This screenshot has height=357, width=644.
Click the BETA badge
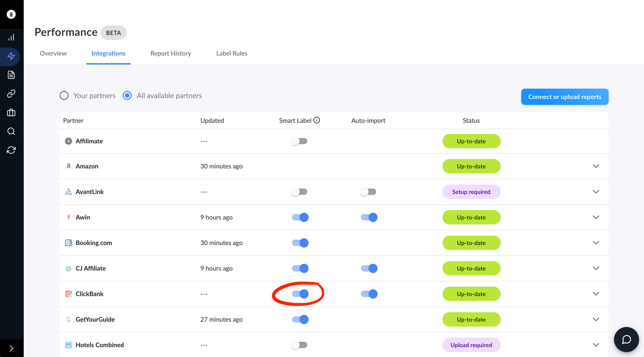coord(114,33)
